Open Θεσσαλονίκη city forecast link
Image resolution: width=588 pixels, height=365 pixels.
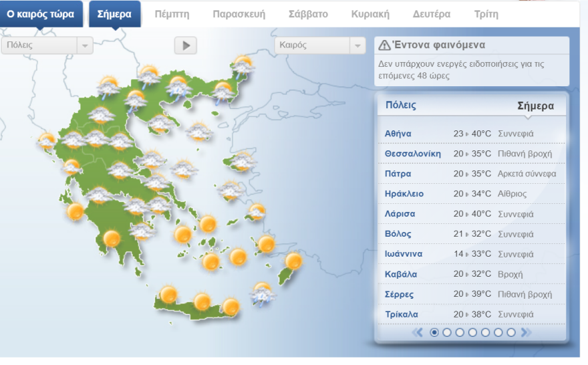tap(412, 154)
